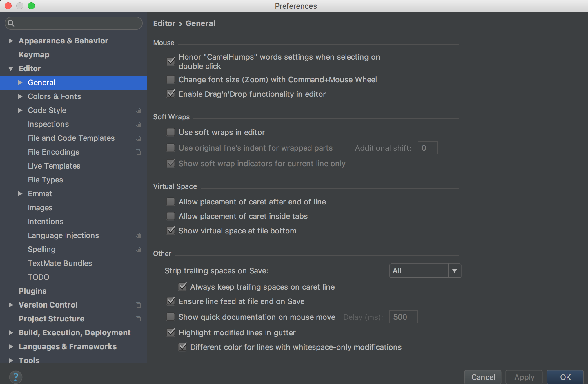Check Allow placement of caret inside tabs
The image size is (588, 384).
pyautogui.click(x=171, y=216)
